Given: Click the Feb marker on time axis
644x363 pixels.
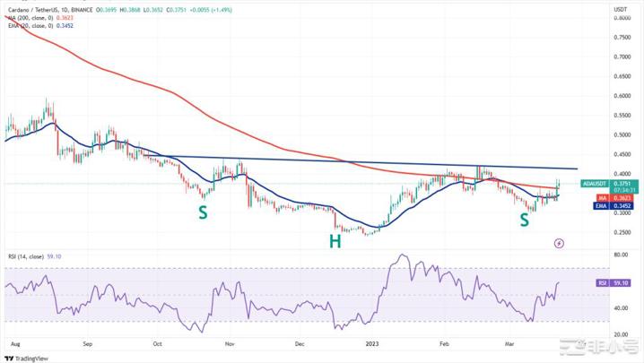Looking at the screenshot, I should point(445,342).
